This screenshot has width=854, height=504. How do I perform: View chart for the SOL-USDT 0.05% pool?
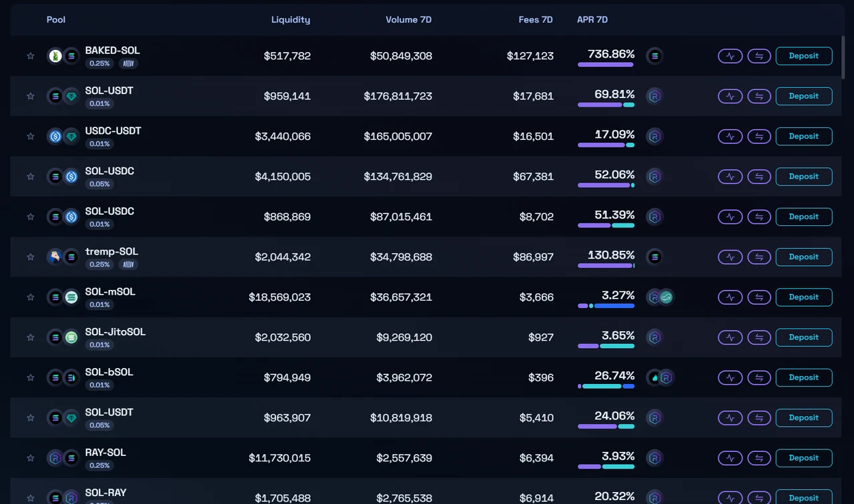[x=730, y=417]
